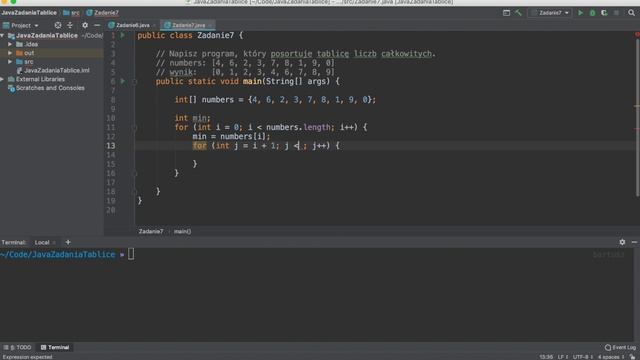Viewport: 640px width, 360px height.
Task: Select Local terminal tab
Action: (x=42, y=242)
